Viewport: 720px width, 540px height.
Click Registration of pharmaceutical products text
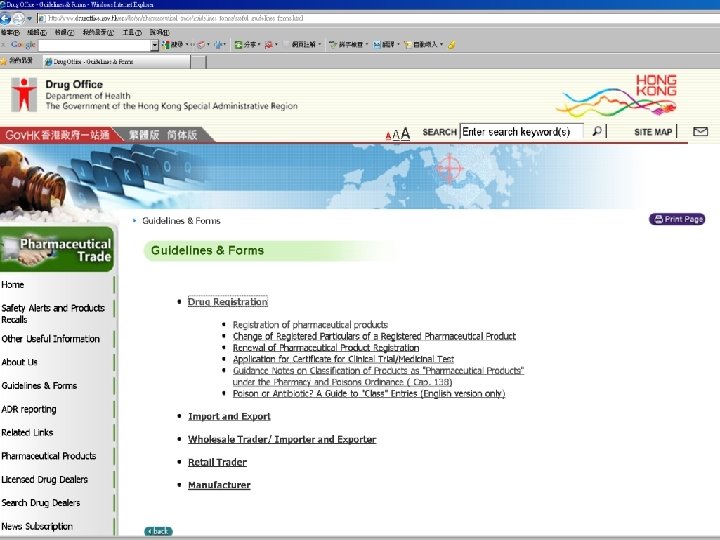point(310,325)
